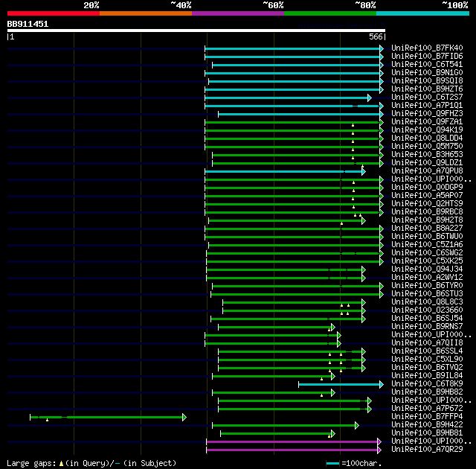Select the UniRef100_A7P1Q1 label
Screen dimensions: 476x469
[427, 106]
